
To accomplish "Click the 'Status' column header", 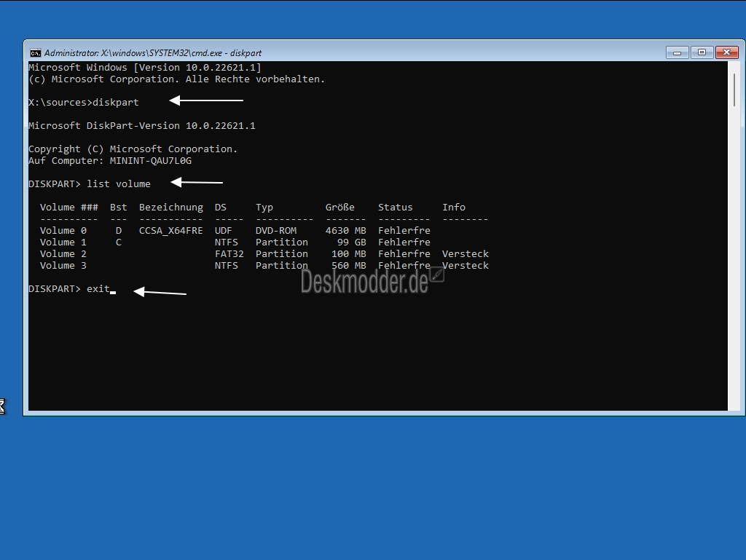I will coord(396,208).
